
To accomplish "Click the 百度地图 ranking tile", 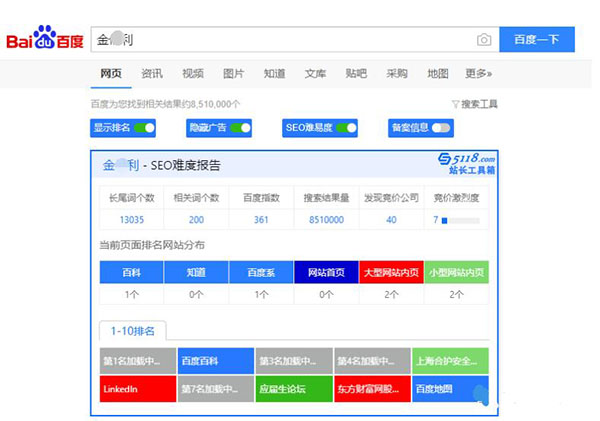I will pyautogui.click(x=450, y=388).
